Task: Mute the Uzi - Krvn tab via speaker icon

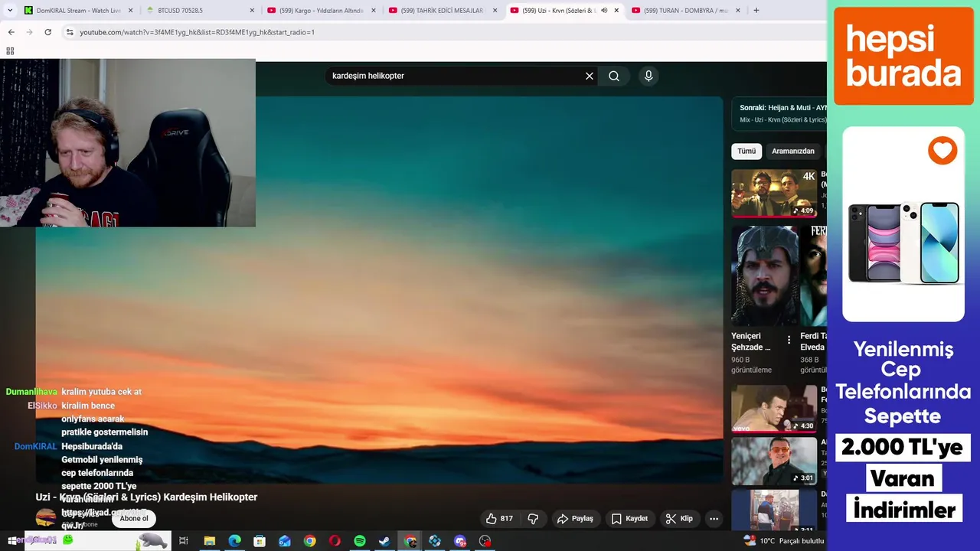Action: pyautogui.click(x=604, y=11)
